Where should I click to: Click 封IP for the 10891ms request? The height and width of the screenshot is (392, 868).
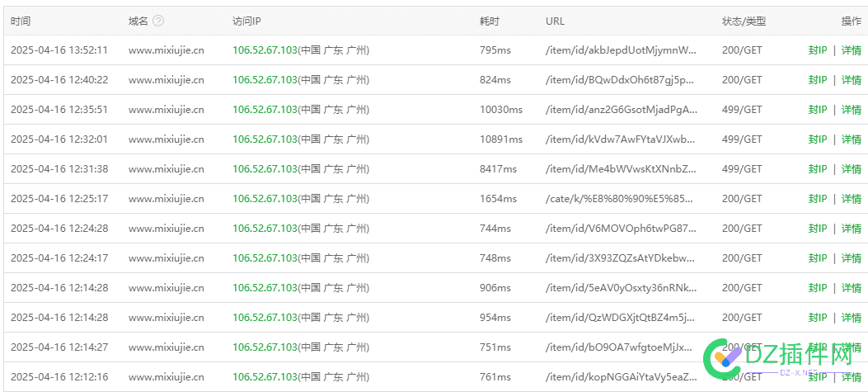coord(817,139)
